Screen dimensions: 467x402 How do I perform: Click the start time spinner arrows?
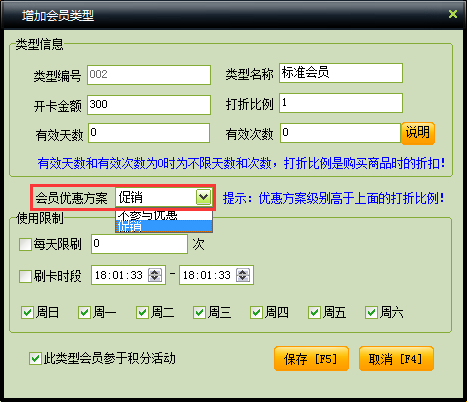[155, 275]
